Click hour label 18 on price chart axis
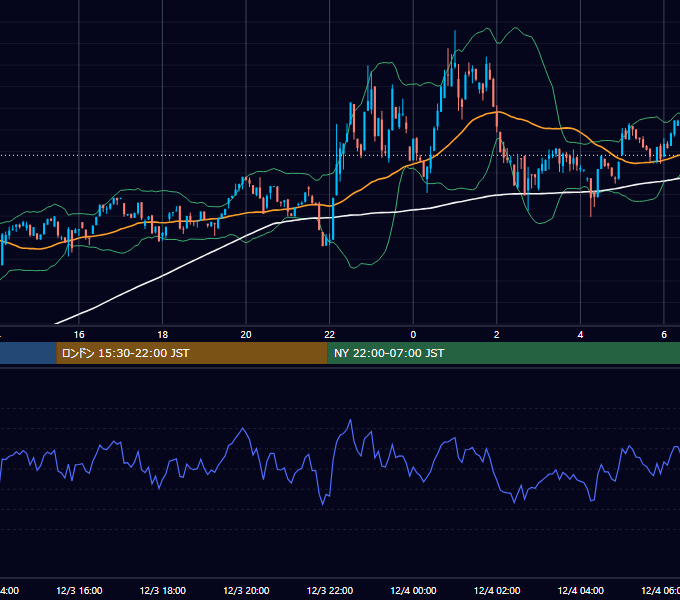Image resolution: width=680 pixels, height=600 pixels. [x=163, y=335]
